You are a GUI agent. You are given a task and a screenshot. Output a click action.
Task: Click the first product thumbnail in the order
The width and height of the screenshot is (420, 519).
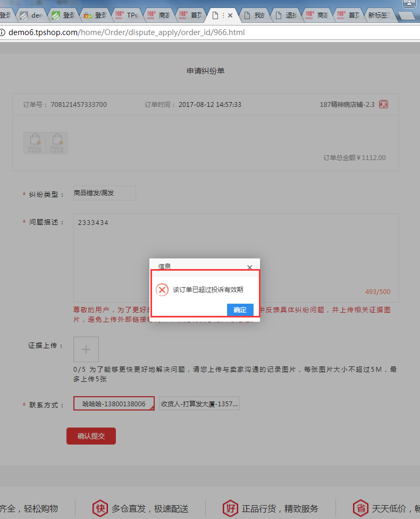(35, 143)
